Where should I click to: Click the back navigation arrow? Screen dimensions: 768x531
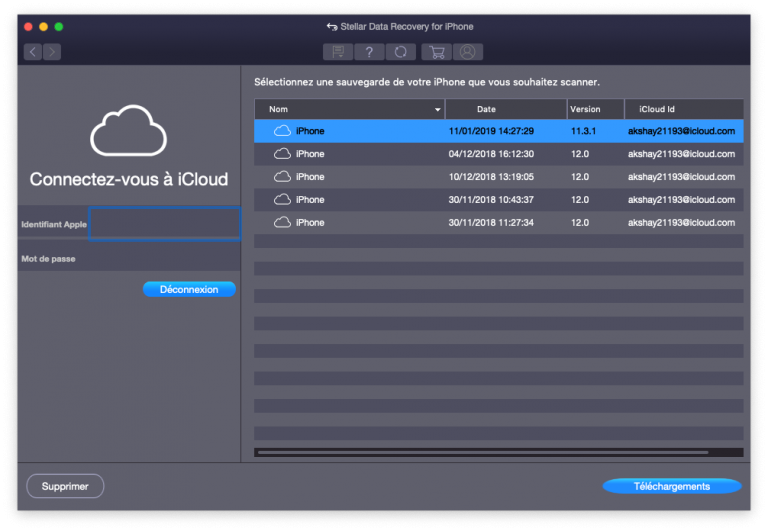click(x=33, y=52)
